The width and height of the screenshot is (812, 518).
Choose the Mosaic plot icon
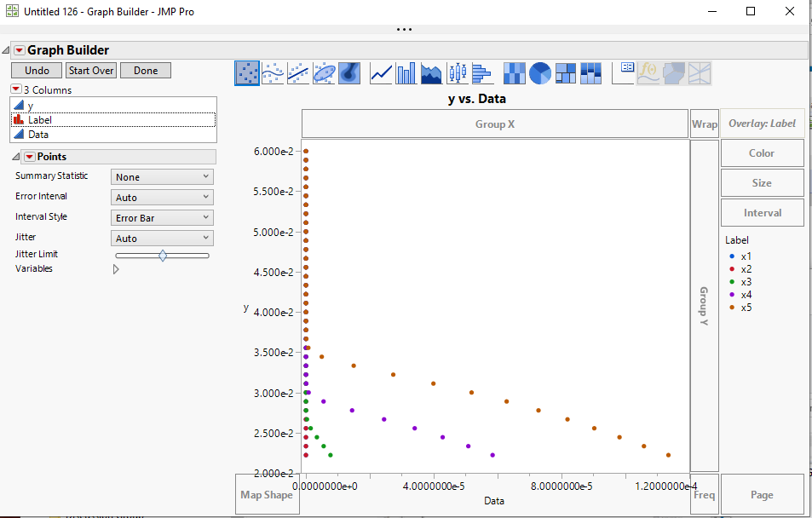point(590,73)
